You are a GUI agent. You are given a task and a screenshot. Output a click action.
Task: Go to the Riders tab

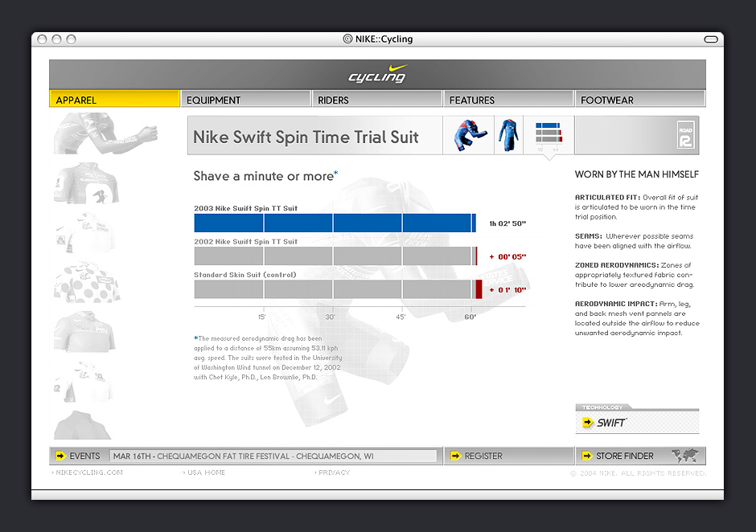(376, 100)
